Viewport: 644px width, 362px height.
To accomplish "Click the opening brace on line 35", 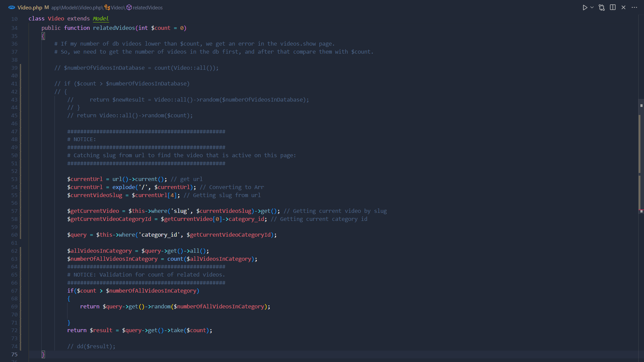I will [x=43, y=36].
